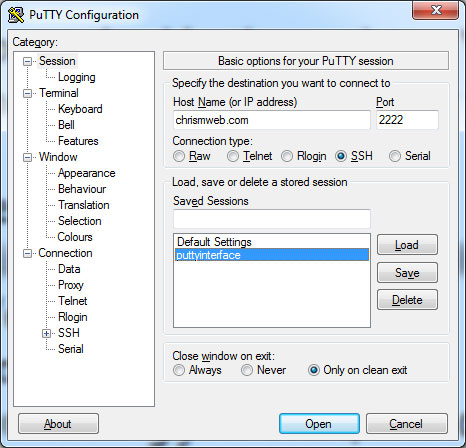Collapse the Terminal category node
The image size is (466, 448).
[x=27, y=93]
